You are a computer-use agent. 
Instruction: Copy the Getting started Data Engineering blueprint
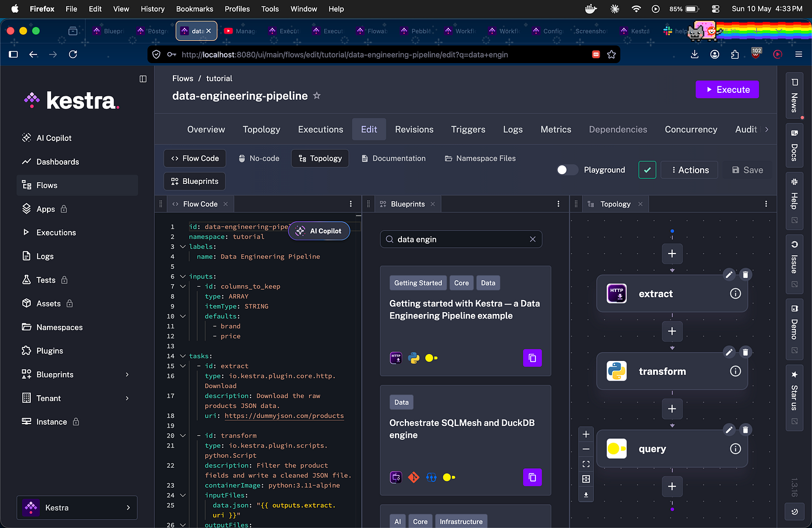tap(532, 358)
